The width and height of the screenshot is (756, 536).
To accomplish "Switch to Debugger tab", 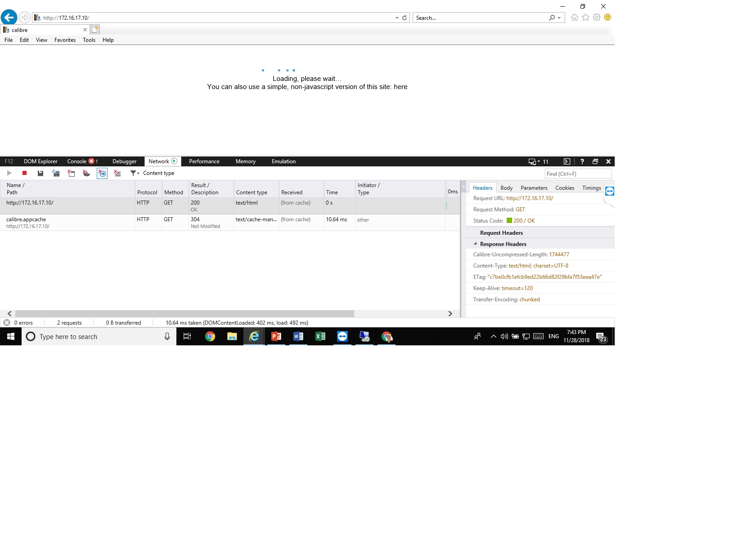I will [125, 161].
